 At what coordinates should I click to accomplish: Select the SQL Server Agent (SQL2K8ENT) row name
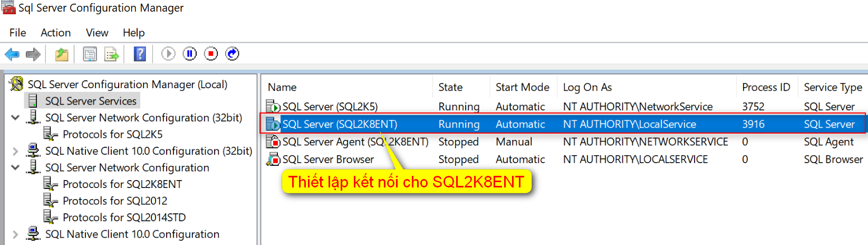click(x=355, y=142)
